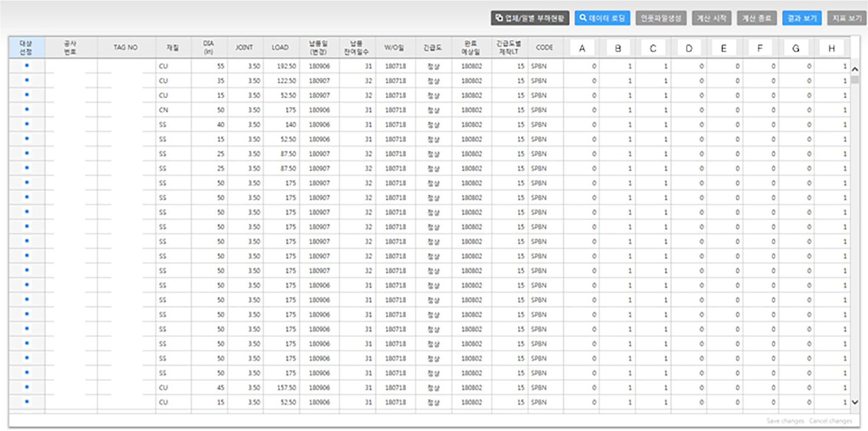This screenshot has width=868, height=431.
Task: Click the CODE column header
Action: (x=545, y=48)
